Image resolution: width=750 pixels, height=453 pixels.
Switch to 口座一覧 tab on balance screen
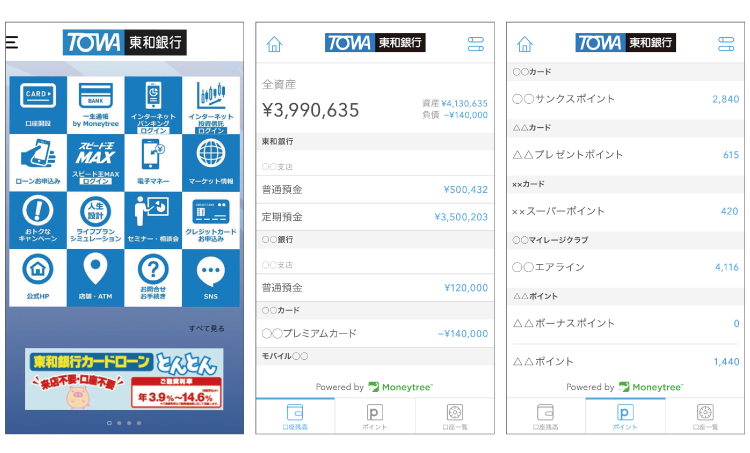(x=455, y=417)
